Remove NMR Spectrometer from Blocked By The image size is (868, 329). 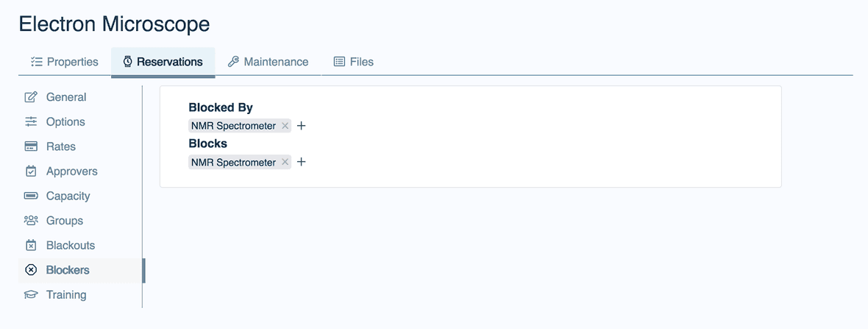(285, 126)
